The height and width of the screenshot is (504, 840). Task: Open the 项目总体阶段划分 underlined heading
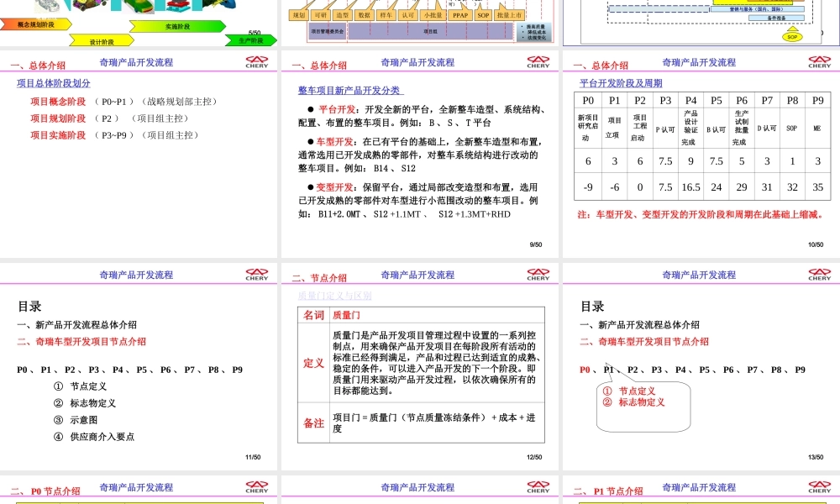54,83
